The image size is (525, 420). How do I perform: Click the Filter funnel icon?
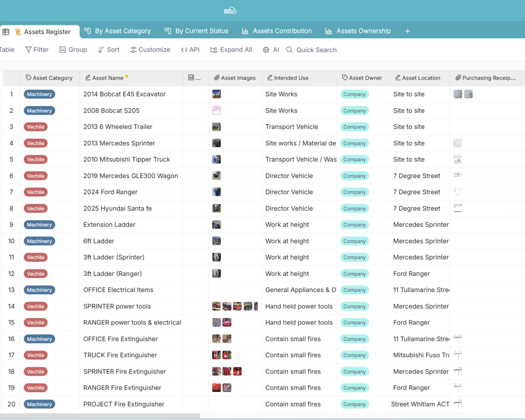coord(29,50)
